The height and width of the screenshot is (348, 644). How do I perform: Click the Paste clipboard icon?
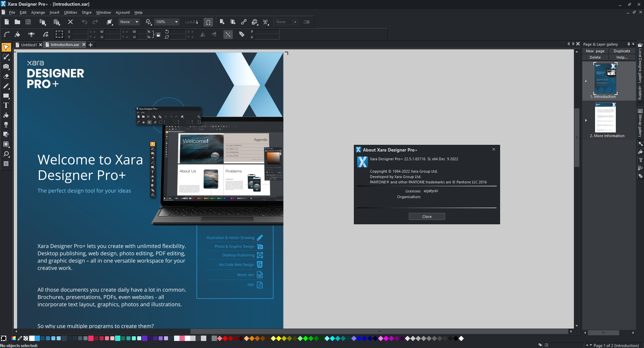(x=56, y=22)
